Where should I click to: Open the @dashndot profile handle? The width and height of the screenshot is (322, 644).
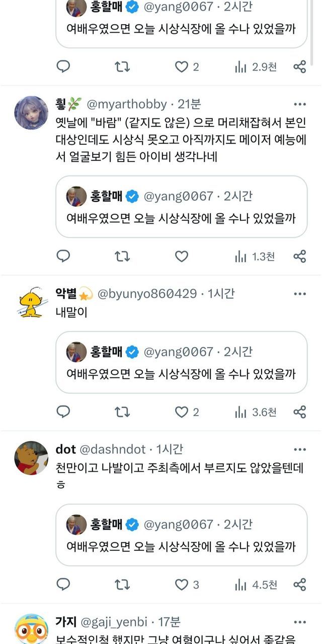113,449
